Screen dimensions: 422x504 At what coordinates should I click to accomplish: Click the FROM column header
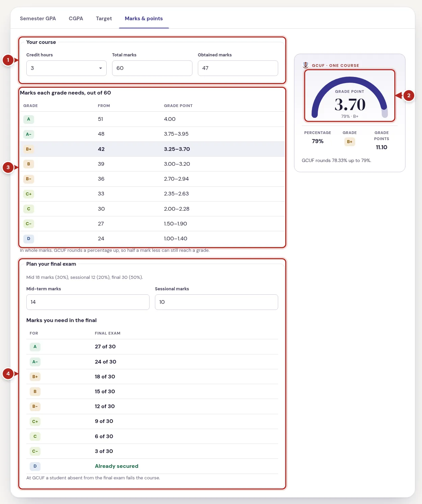104,106
